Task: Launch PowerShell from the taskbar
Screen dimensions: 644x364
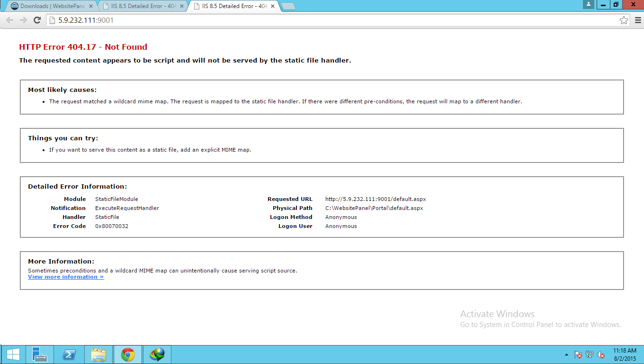Action: click(69, 355)
